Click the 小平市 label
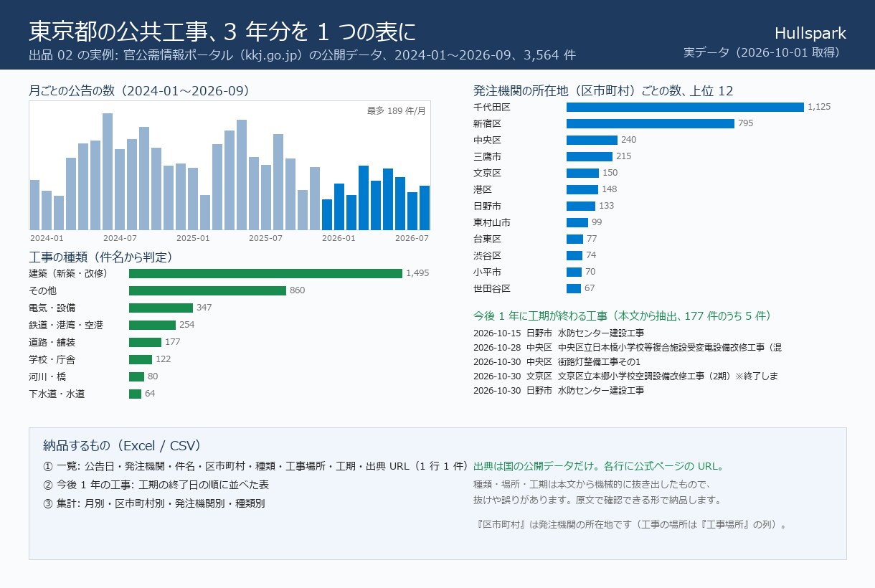The image size is (875, 588). point(488,272)
